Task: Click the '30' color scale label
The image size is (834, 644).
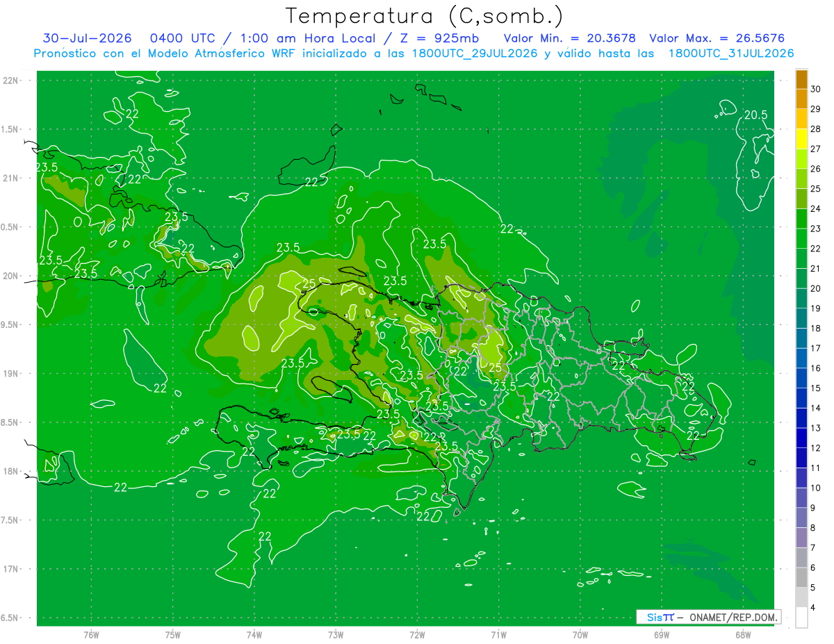Action: point(816,89)
